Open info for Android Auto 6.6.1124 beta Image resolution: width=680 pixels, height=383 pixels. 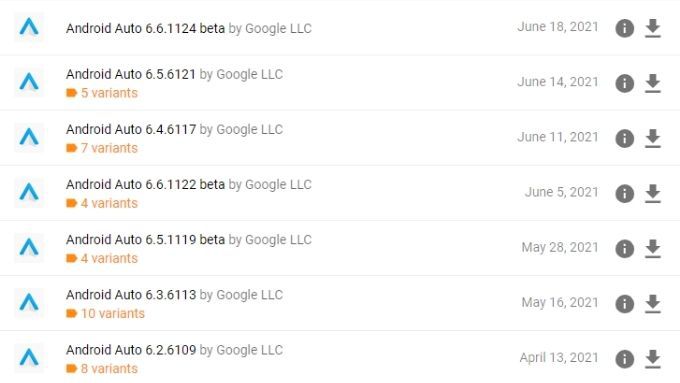click(624, 28)
